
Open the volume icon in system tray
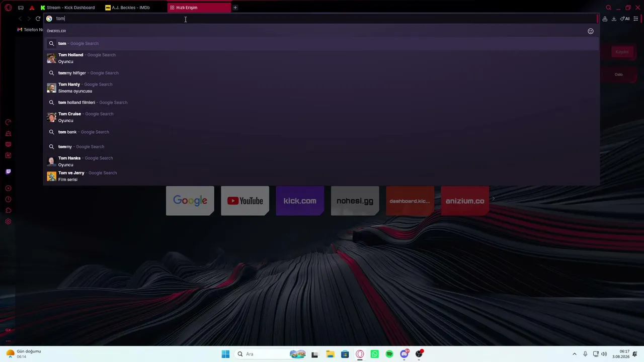[604, 354]
